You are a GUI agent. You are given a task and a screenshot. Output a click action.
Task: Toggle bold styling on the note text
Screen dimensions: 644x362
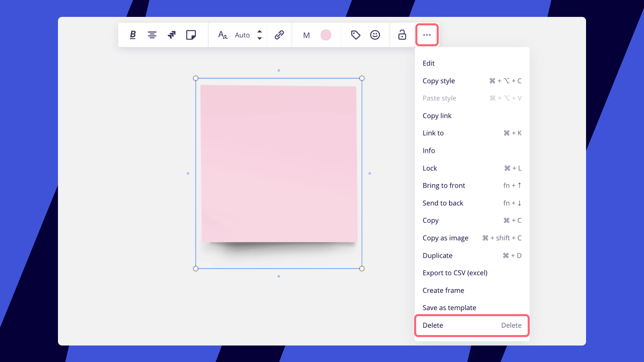(x=132, y=35)
